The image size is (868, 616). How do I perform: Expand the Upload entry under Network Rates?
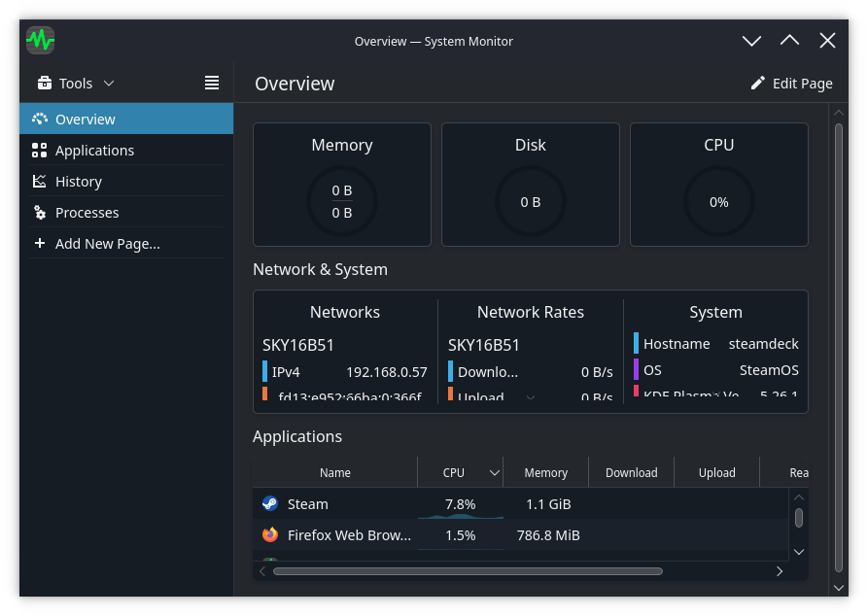pyautogui.click(x=531, y=397)
